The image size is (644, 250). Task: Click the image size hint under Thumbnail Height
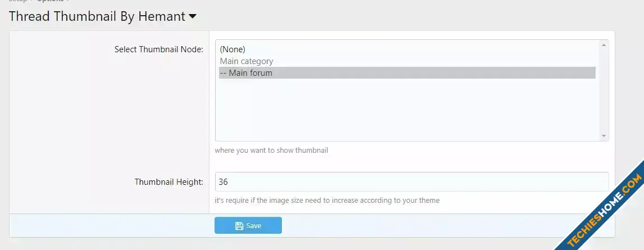[327, 201]
